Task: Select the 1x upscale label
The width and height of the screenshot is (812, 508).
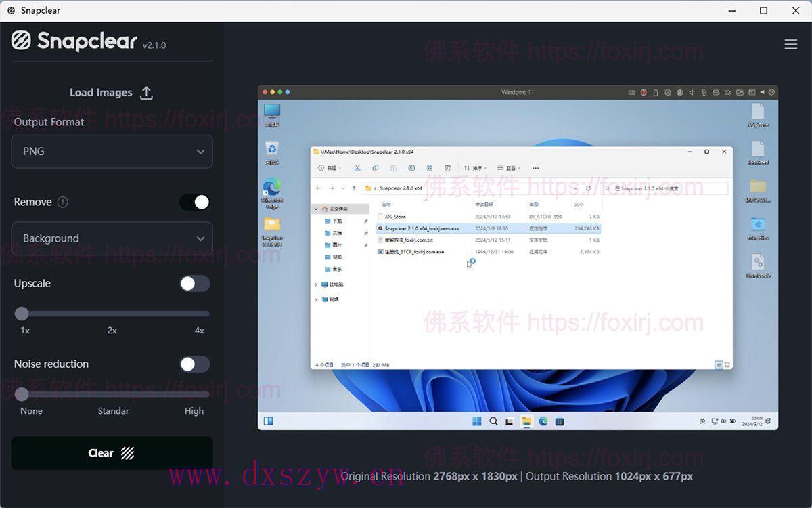Action: [x=25, y=331]
